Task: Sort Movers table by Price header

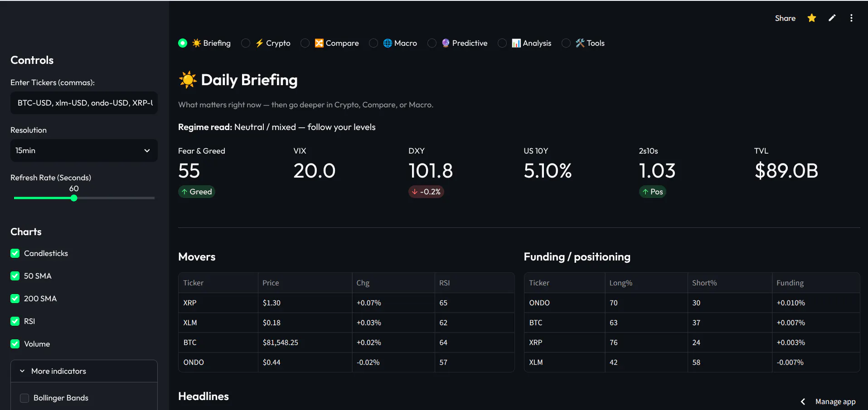Action: 305,283
